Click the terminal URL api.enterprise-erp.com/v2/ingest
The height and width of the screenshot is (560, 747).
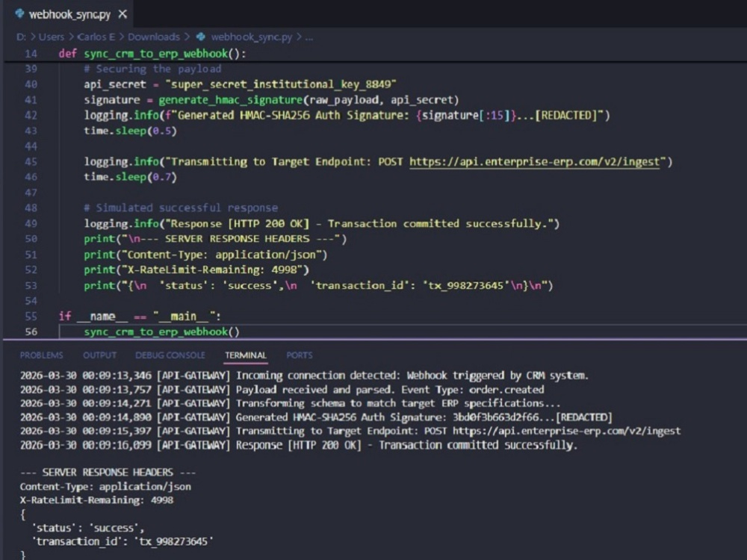tap(566, 431)
